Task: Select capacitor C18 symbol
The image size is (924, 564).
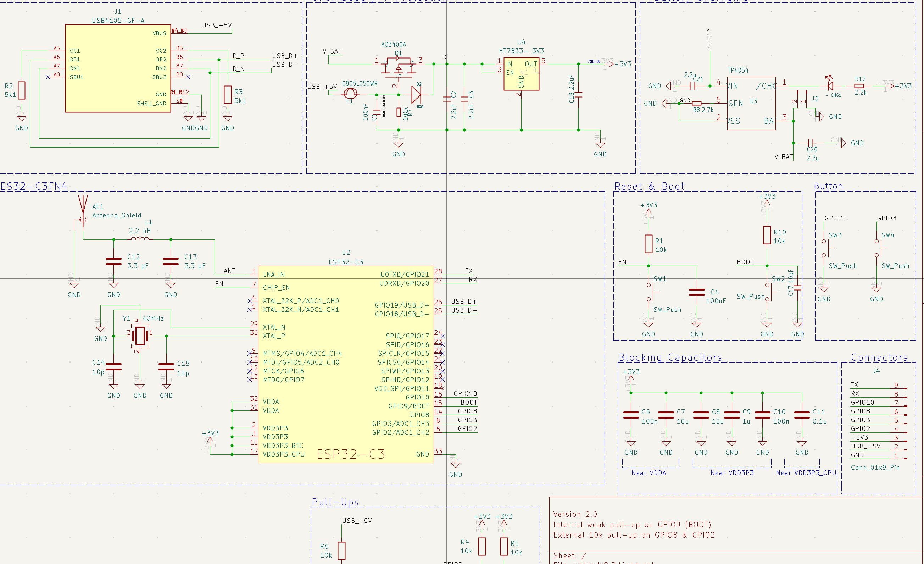Action: click(579, 95)
